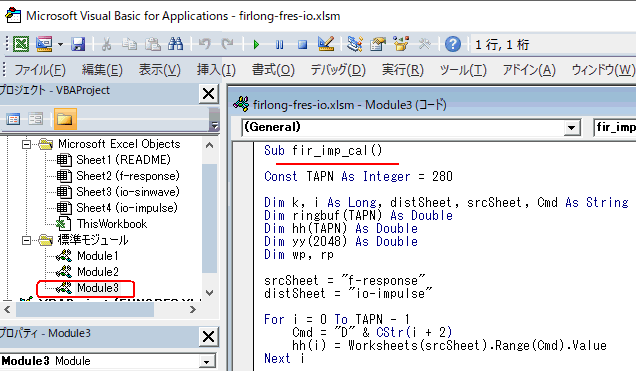Click project tree scroll down arrow
Viewport: 636px width, 371px height.
(x=210, y=292)
